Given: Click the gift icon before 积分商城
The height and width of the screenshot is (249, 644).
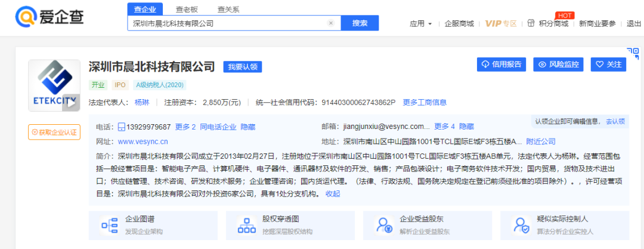Looking at the screenshot, I should (x=531, y=23).
